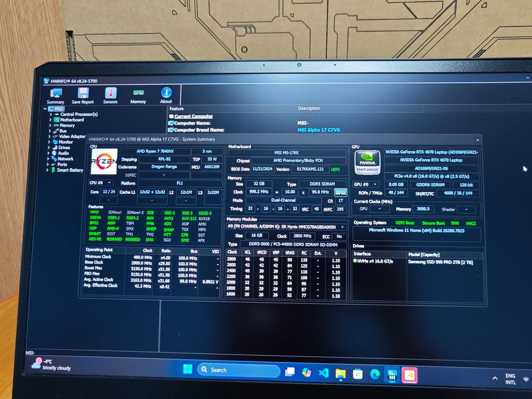Click the Microsoft Windows 11 Home build field

click(x=417, y=230)
